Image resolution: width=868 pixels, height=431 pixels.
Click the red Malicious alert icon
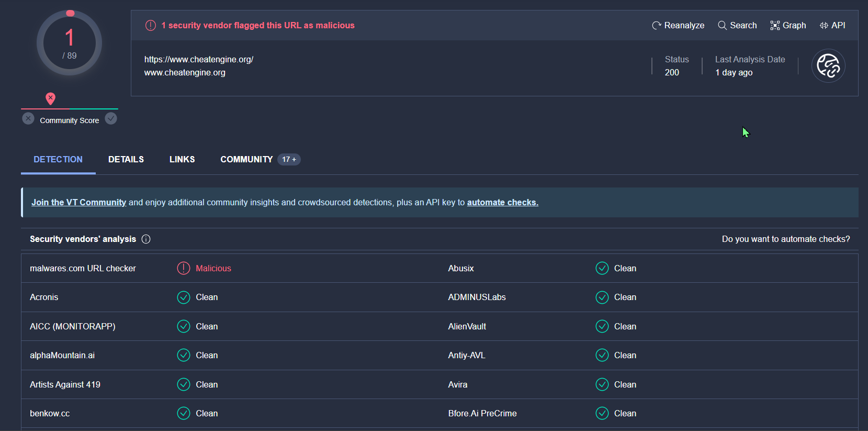pyautogui.click(x=184, y=268)
